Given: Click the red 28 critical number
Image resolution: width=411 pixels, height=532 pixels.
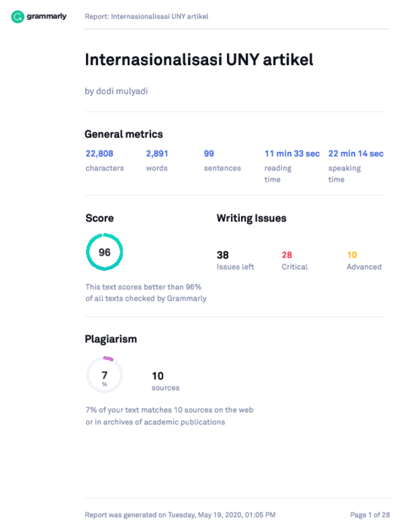Looking at the screenshot, I should (287, 255).
